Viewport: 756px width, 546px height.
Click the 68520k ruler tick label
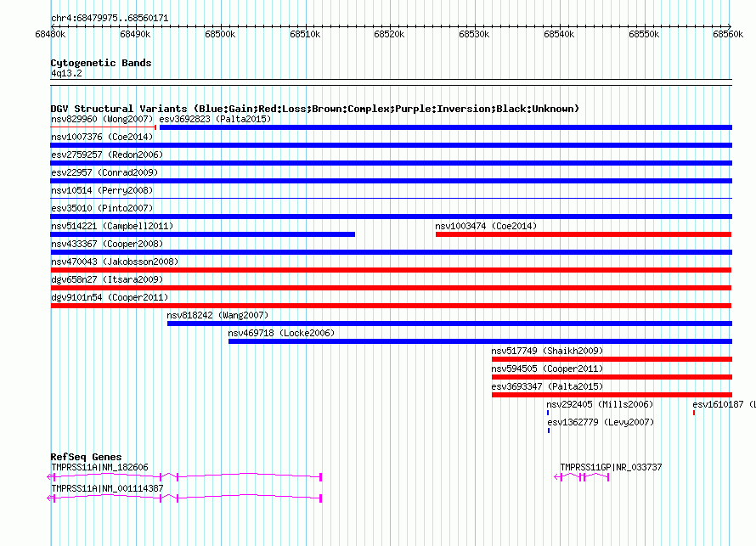pos(390,34)
